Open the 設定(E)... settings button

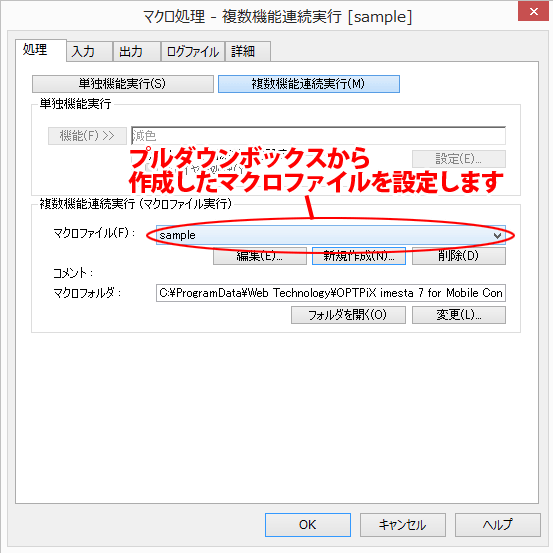tap(458, 159)
